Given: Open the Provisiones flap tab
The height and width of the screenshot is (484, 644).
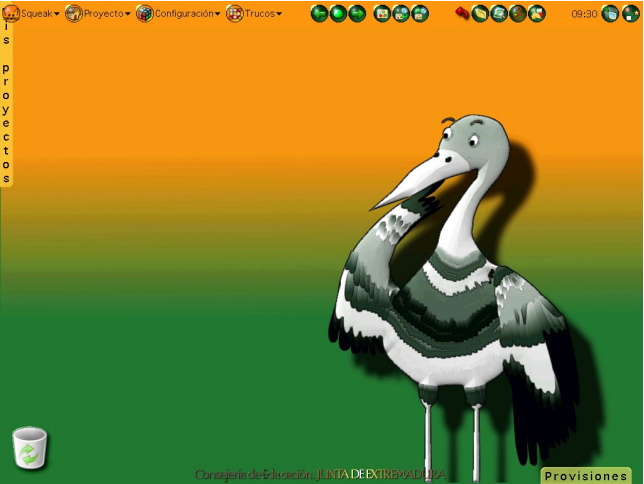Looking at the screenshot, I should pyautogui.click(x=585, y=476).
